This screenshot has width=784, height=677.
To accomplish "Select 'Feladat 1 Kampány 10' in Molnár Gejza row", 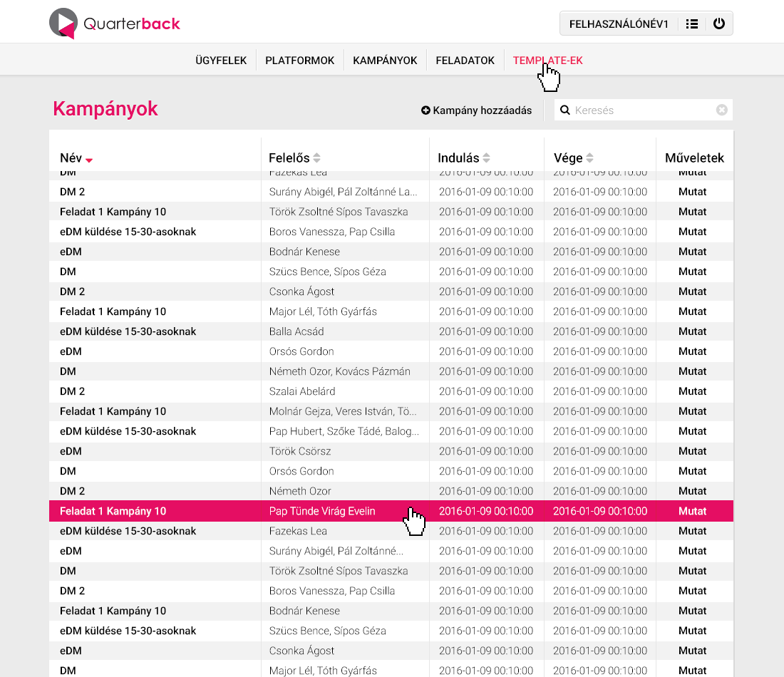I will coord(113,411).
